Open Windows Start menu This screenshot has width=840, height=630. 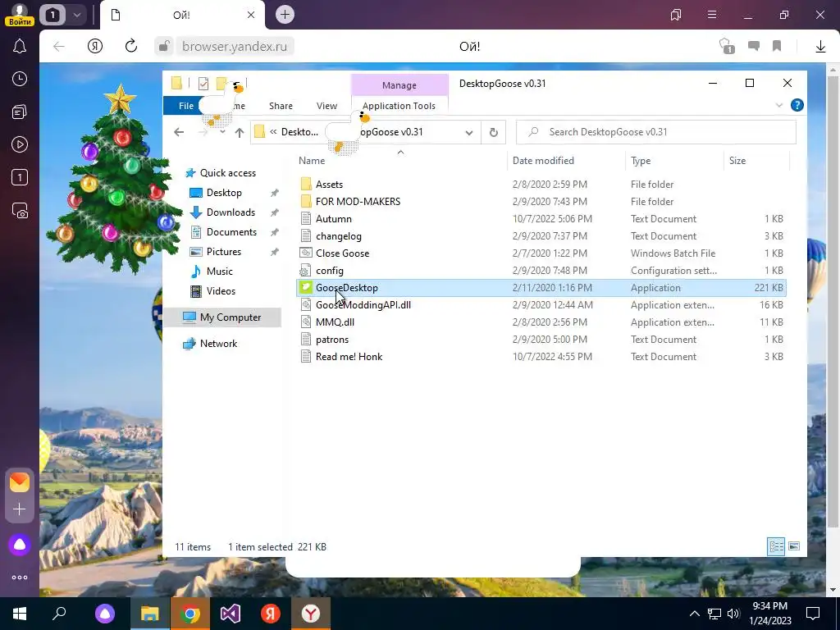pos(20,614)
